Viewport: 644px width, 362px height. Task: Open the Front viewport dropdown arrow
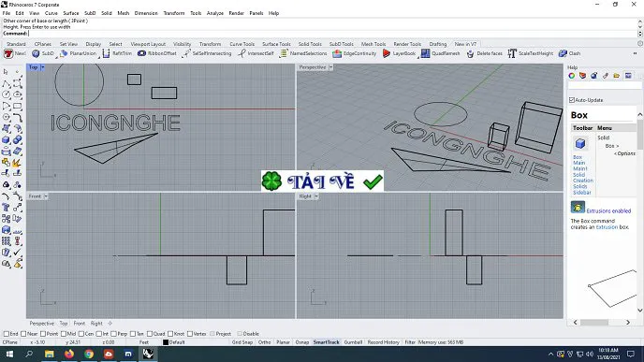tap(46, 196)
